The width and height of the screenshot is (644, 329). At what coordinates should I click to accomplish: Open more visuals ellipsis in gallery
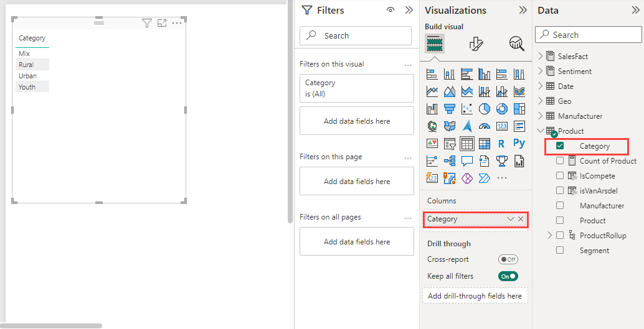click(x=502, y=178)
